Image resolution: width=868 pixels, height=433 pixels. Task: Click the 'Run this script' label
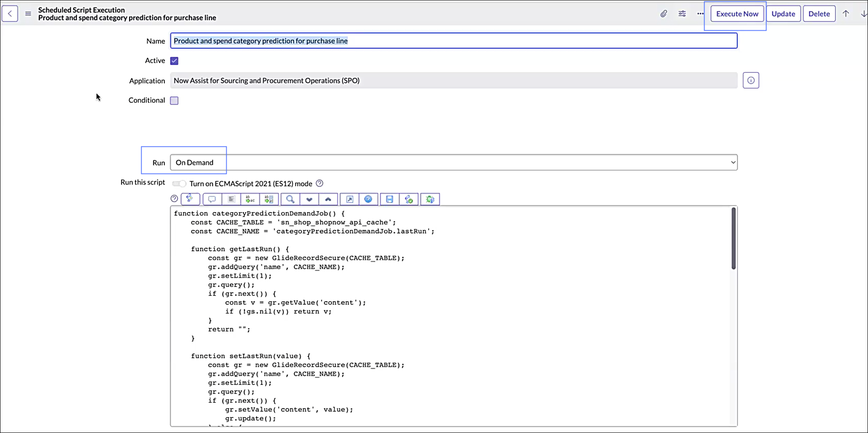(x=143, y=182)
